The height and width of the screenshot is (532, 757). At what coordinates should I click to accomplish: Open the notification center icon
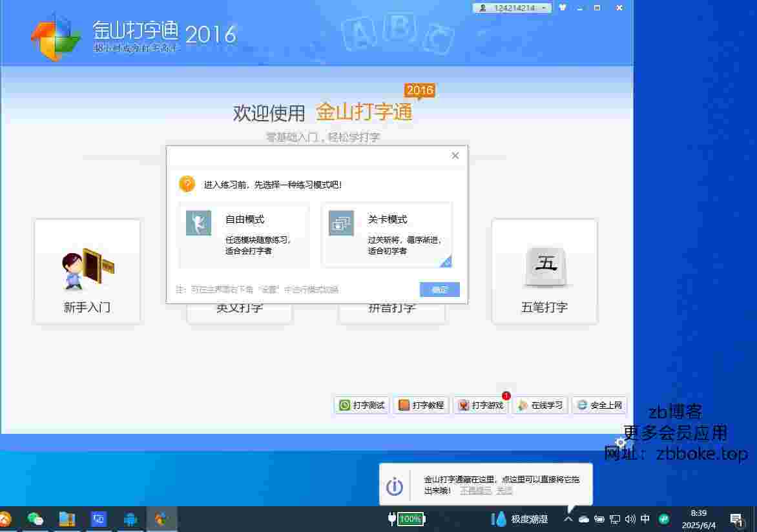coord(736,520)
